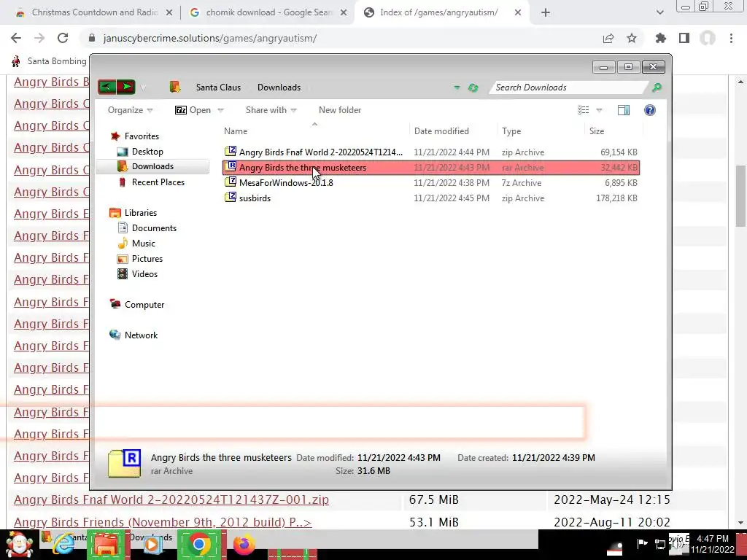
Task: Open Documents library in navigation pane
Action: [x=154, y=228]
